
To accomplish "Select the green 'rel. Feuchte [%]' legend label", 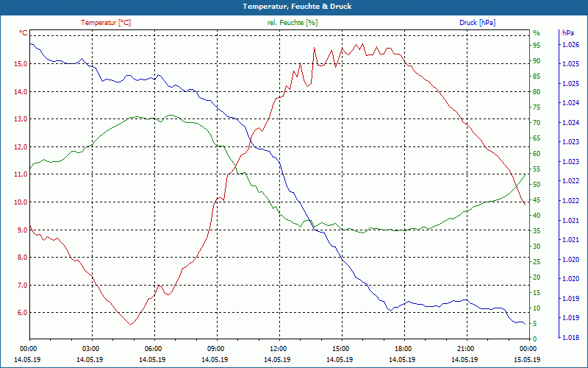I will point(292,23).
